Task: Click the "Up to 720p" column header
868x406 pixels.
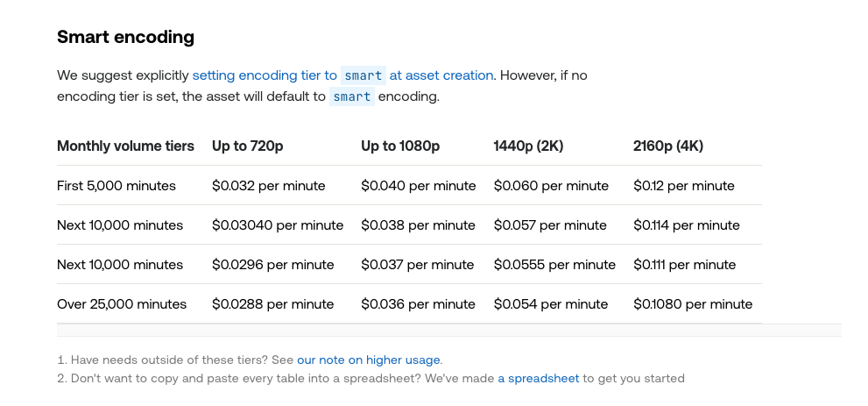Action: point(248,146)
